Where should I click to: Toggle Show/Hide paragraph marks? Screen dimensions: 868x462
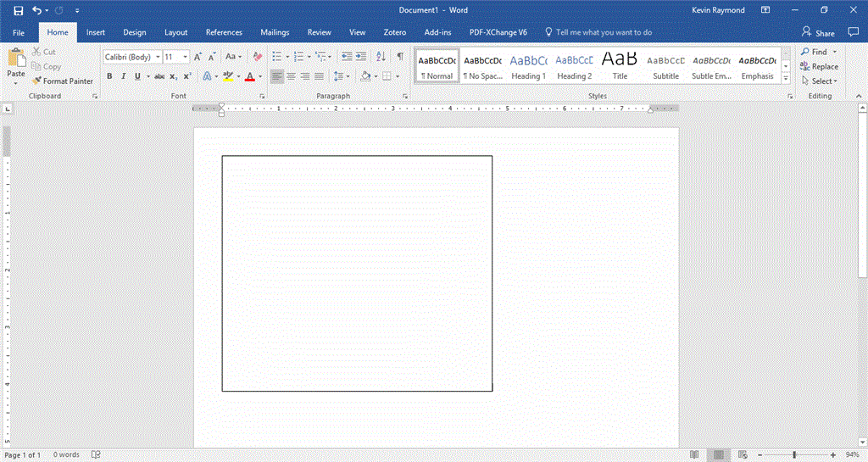(x=400, y=57)
